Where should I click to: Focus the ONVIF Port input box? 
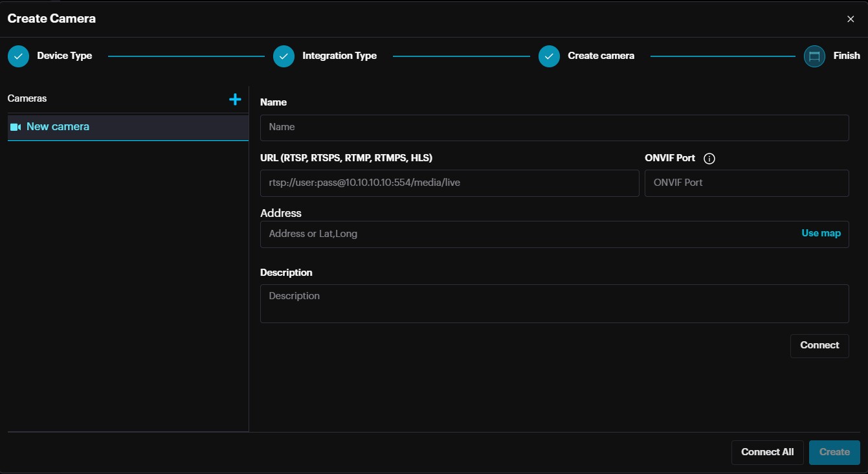[746, 183]
